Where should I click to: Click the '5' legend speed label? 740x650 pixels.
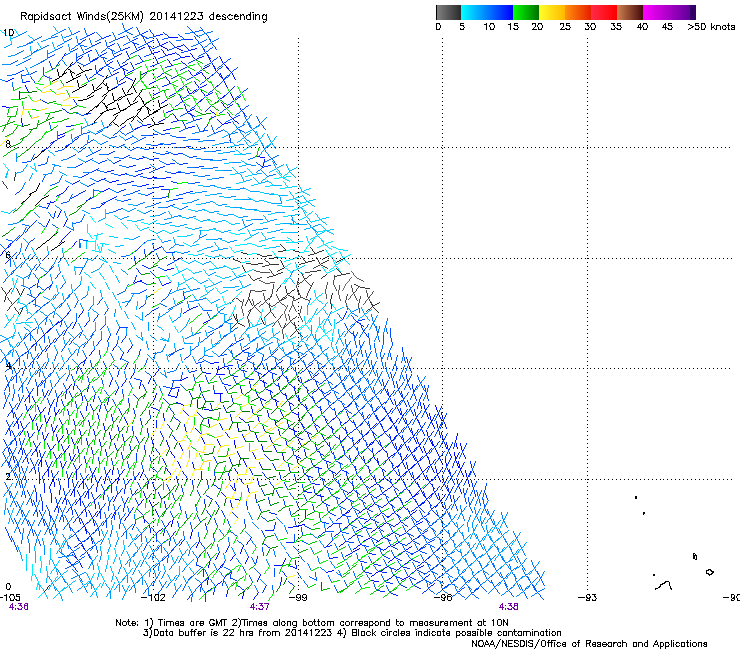[462, 27]
